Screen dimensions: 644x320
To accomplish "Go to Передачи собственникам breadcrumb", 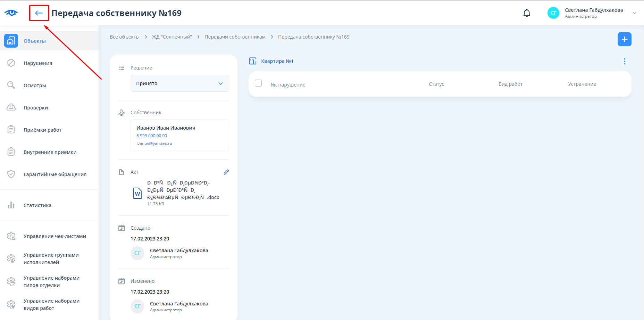I will pyautogui.click(x=235, y=37).
